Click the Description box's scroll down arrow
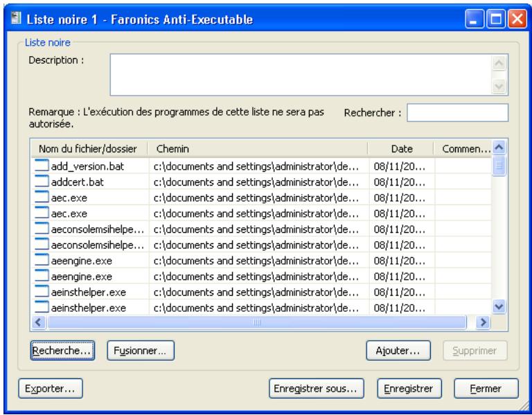 (x=499, y=86)
